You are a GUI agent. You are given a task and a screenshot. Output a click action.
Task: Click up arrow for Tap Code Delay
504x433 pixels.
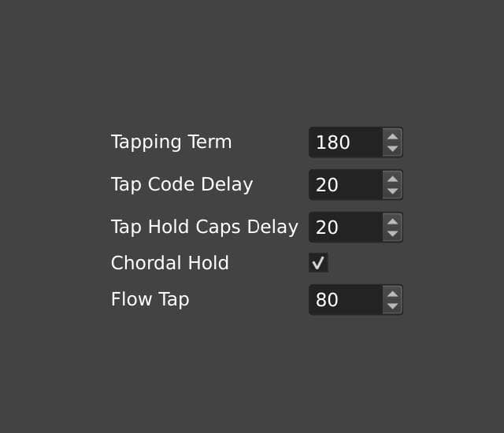tap(392, 179)
